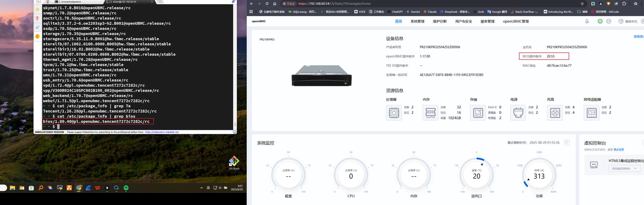Expand the hidden system tray icons chevron

click(x=201, y=188)
